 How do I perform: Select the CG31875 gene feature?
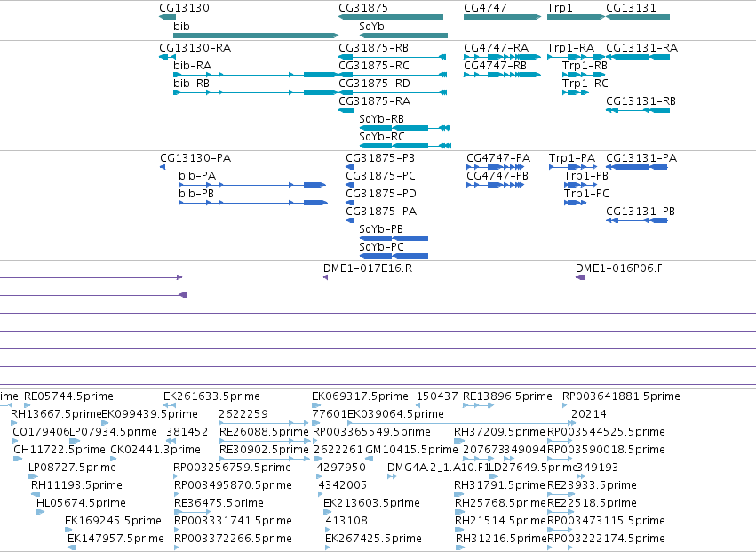pyautogui.click(x=391, y=17)
